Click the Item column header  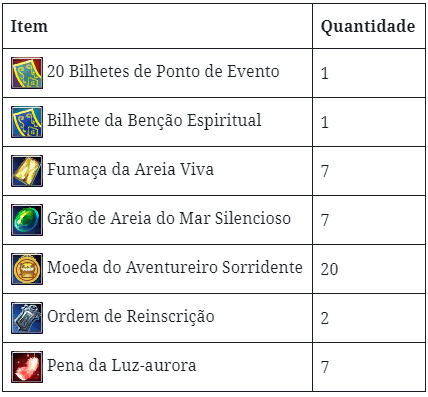tap(29, 26)
